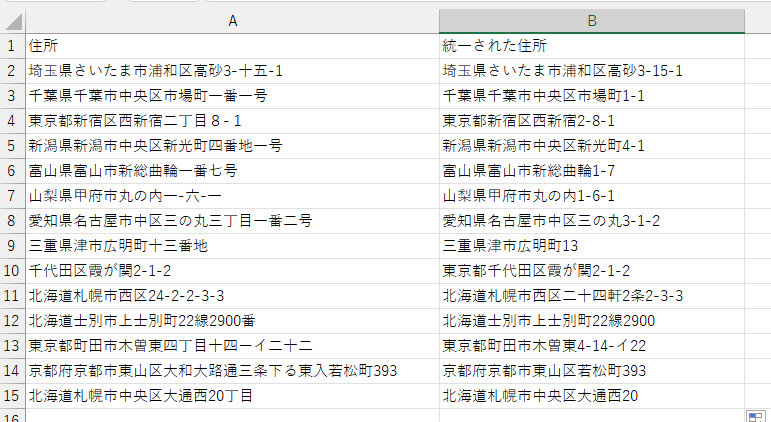Select cell containing 千葉県千葉市中央区市場町1-1
The width and height of the screenshot is (771, 422).
[592, 96]
